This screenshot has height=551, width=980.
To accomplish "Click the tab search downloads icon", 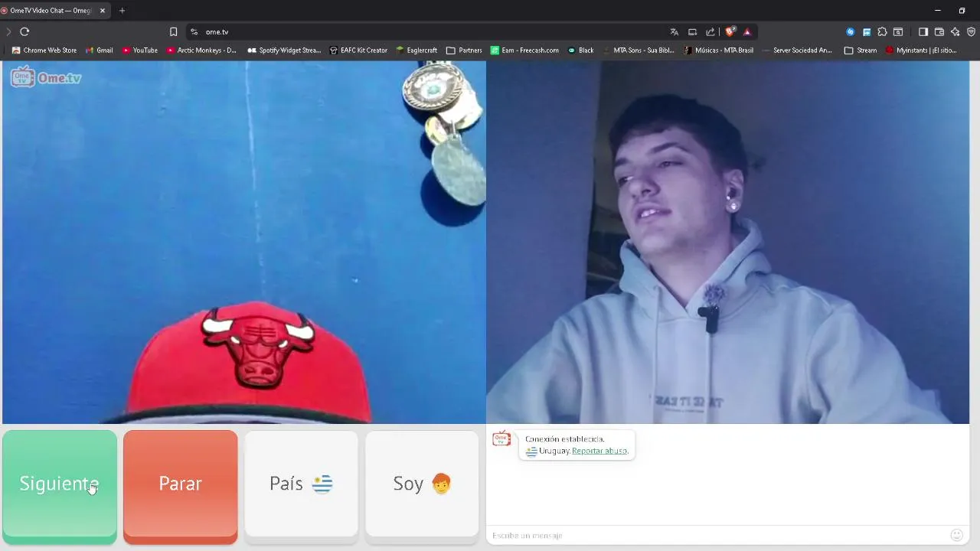I will tap(898, 31).
